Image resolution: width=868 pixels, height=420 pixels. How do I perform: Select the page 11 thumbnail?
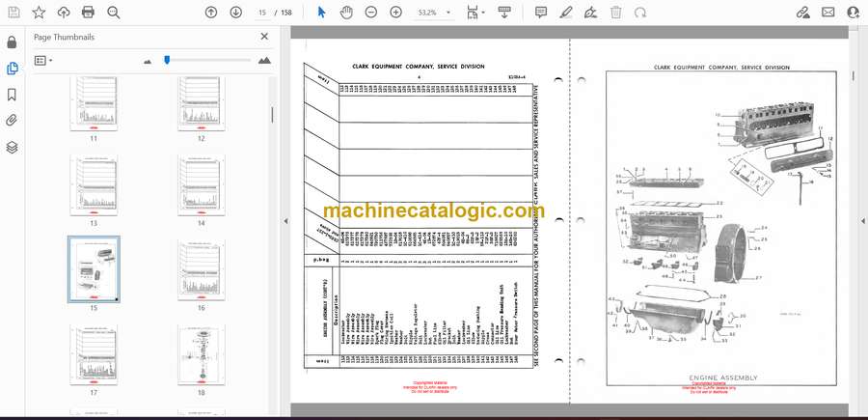(x=93, y=103)
